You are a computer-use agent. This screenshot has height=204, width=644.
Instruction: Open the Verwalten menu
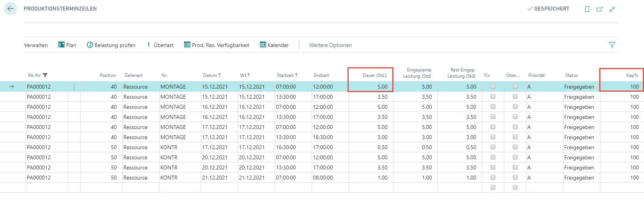pos(36,45)
